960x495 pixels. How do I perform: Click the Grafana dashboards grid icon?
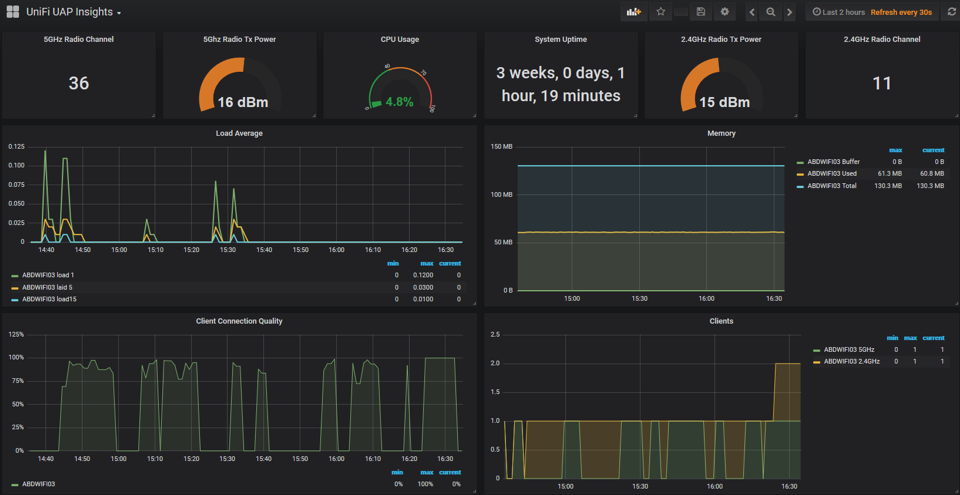12,12
